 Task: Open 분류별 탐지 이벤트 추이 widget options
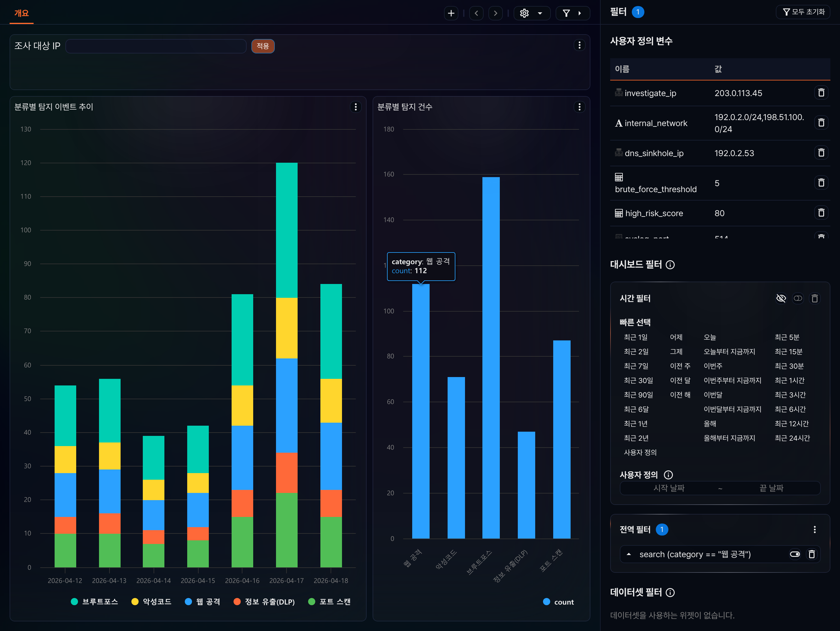point(355,107)
